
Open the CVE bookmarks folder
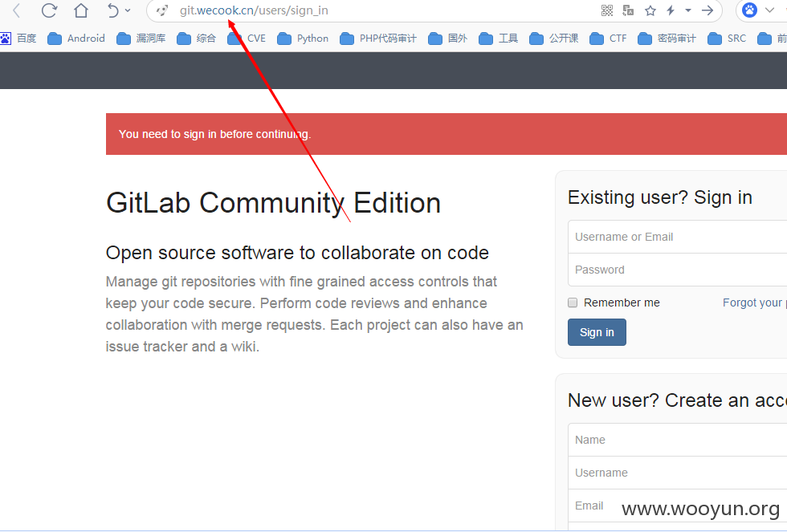coord(247,39)
